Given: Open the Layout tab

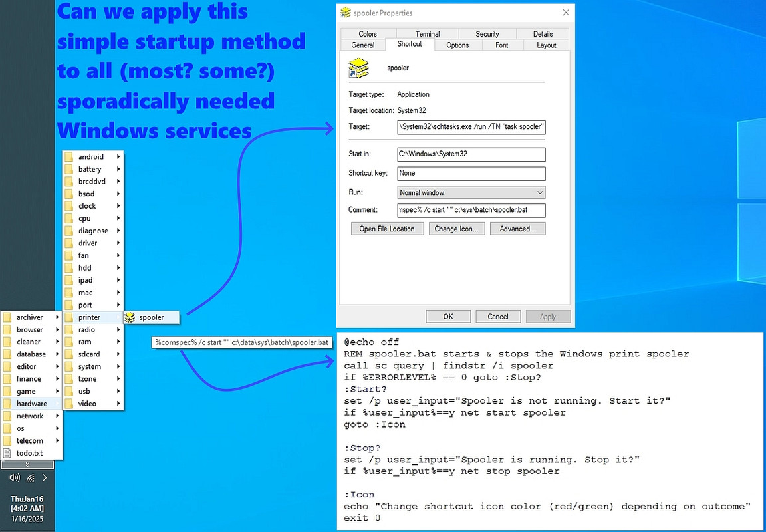Looking at the screenshot, I should (x=546, y=45).
